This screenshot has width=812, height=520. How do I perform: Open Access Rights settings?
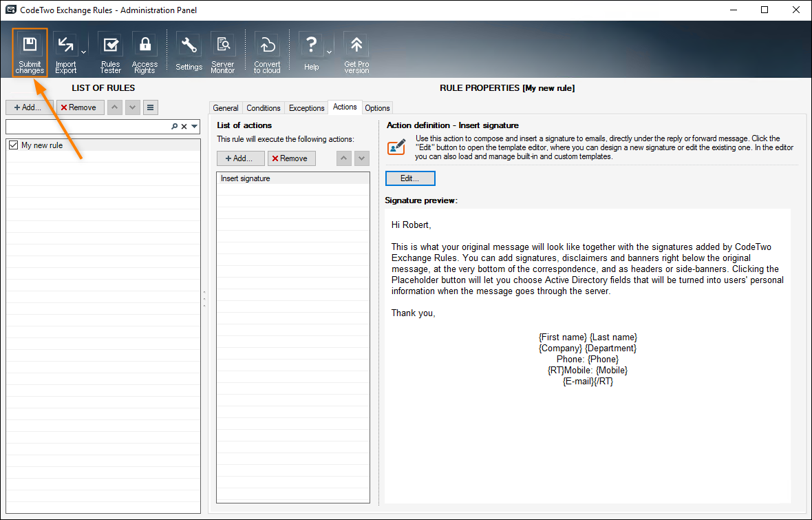coord(145,52)
